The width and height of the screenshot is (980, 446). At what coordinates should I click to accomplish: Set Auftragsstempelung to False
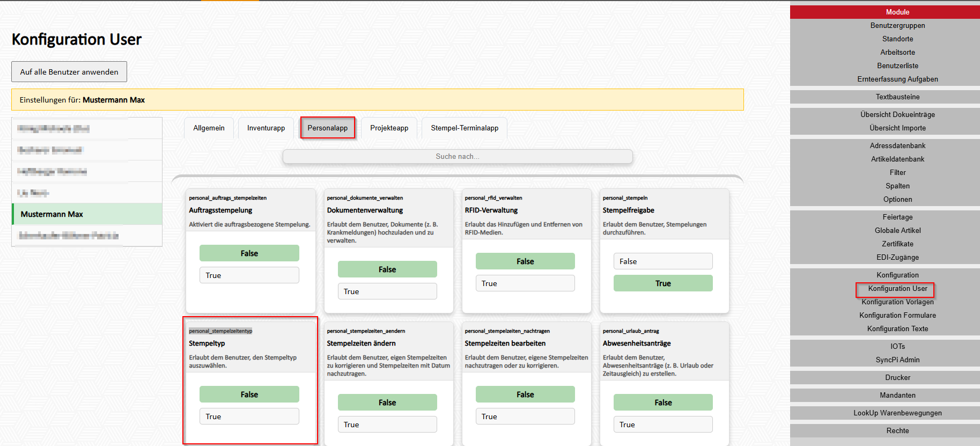coord(249,253)
